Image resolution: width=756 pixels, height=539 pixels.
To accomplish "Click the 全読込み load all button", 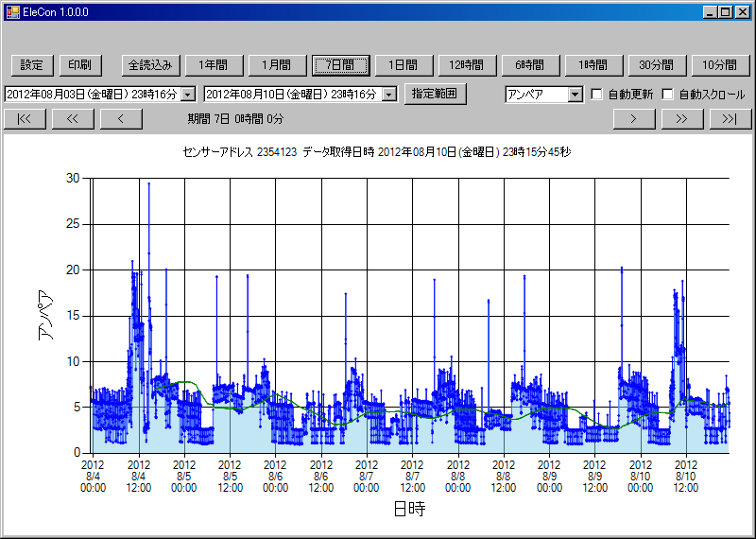I will (151, 65).
